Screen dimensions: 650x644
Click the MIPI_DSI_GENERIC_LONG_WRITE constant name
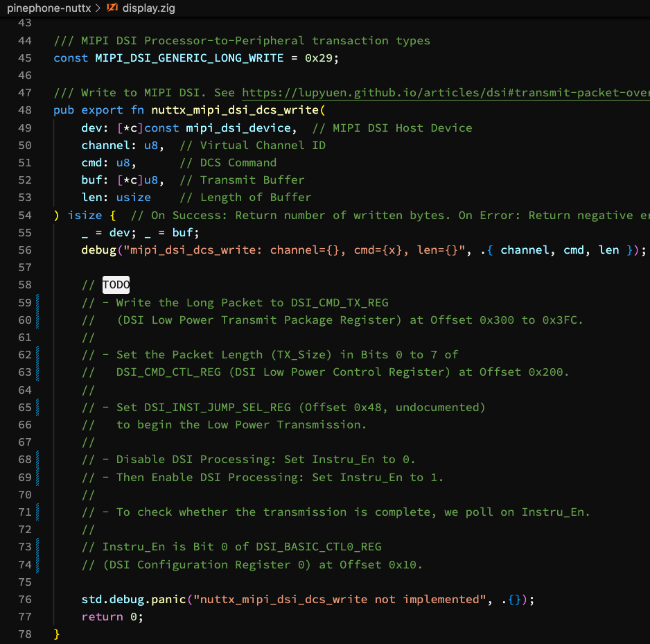point(189,58)
